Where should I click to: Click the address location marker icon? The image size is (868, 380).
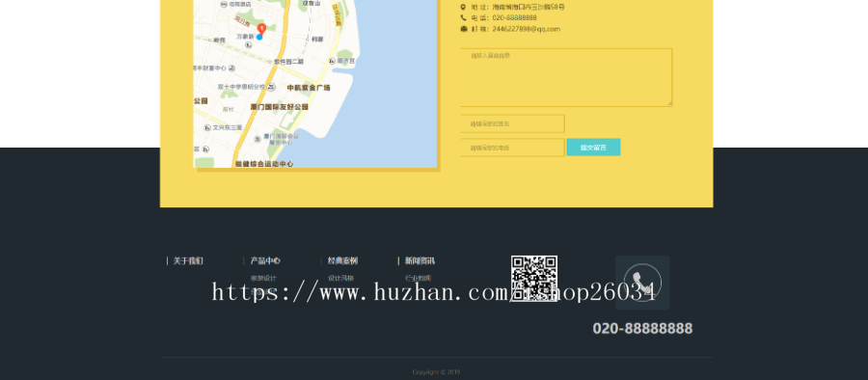(x=463, y=7)
